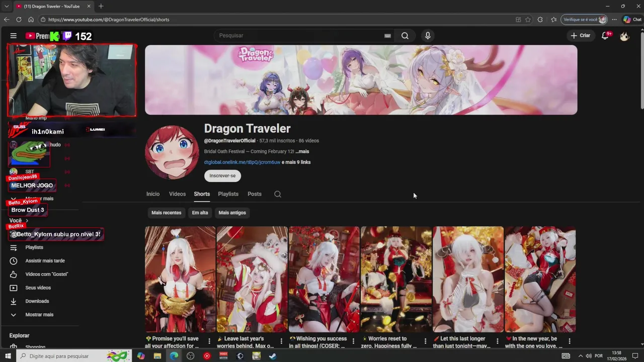Image resolution: width=644 pixels, height=362 pixels.
Task: Open the YouTube hamburger guide menu
Action: 14,36
